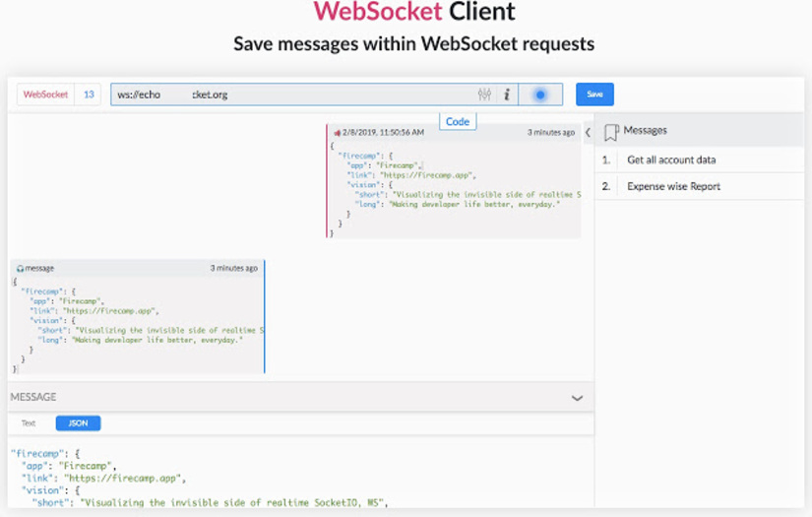Toggle the blue connection button
This screenshot has height=517, width=812.
(x=539, y=95)
